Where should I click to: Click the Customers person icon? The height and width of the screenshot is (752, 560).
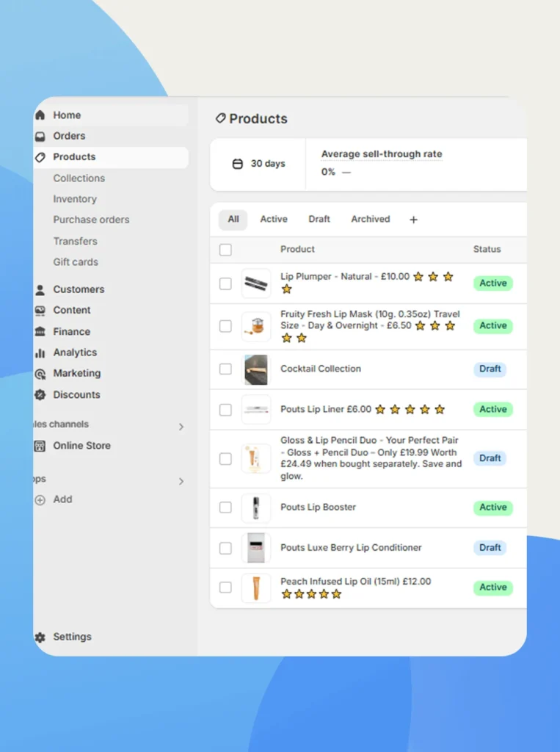(40, 290)
